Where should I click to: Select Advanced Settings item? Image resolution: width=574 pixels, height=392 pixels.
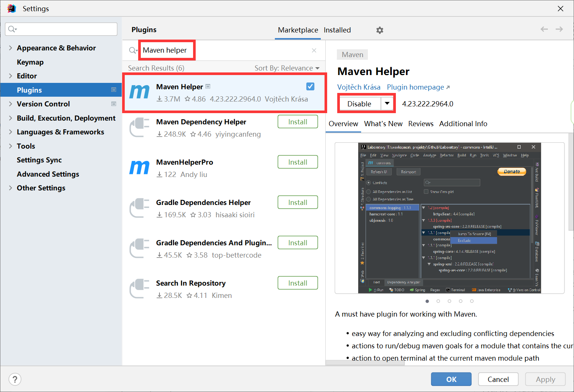click(48, 174)
